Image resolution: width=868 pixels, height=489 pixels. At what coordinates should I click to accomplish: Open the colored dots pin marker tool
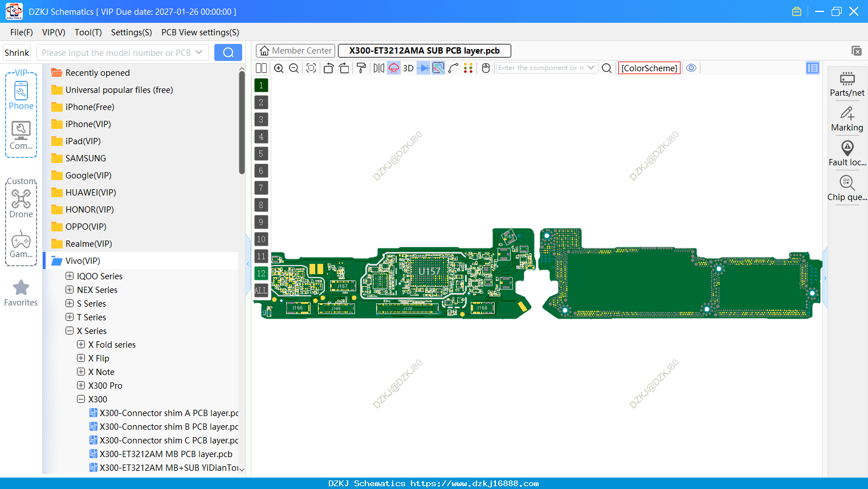point(468,68)
